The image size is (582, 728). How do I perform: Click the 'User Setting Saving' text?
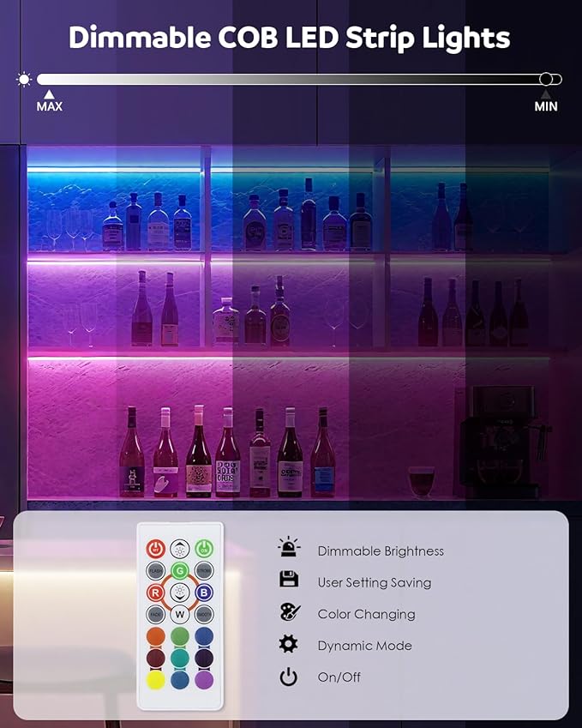coord(375,583)
